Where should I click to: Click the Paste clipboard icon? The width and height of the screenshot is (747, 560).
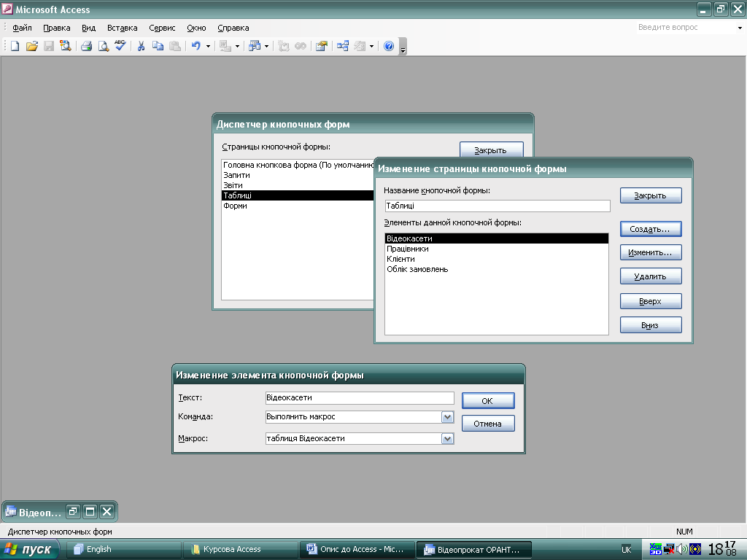pyautogui.click(x=175, y=46)
